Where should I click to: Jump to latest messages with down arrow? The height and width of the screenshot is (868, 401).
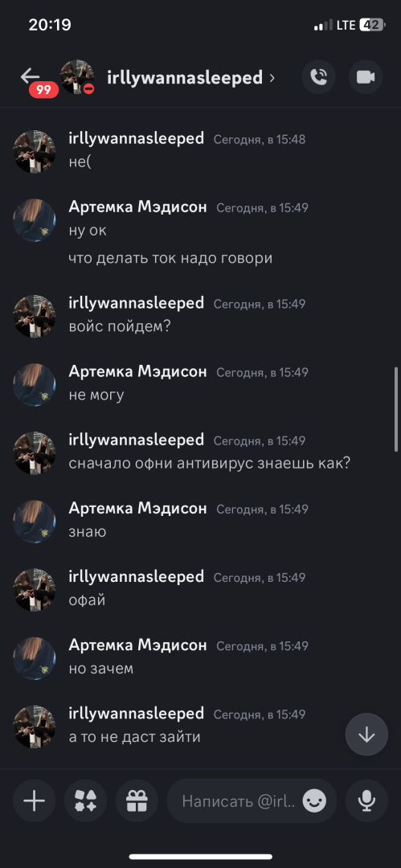pos(366,735)
